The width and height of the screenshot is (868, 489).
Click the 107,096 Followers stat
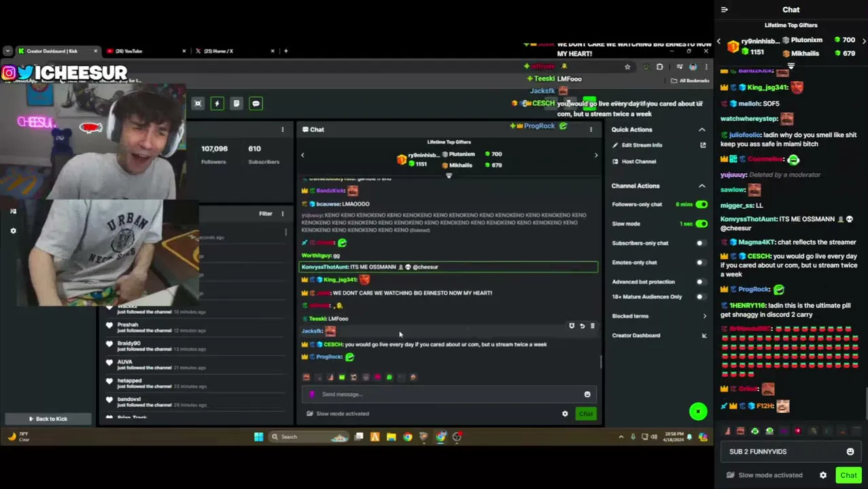pyautogui.click(x=214, y=154)
